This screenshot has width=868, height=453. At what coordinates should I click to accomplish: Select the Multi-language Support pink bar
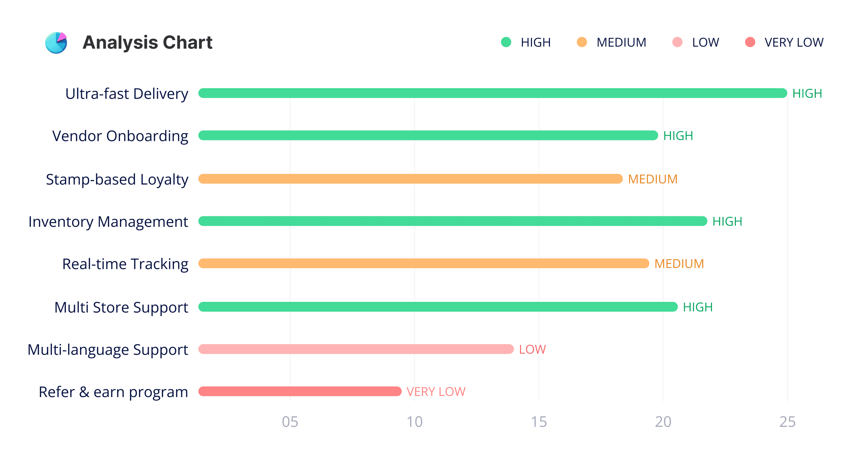pos(356,349)
